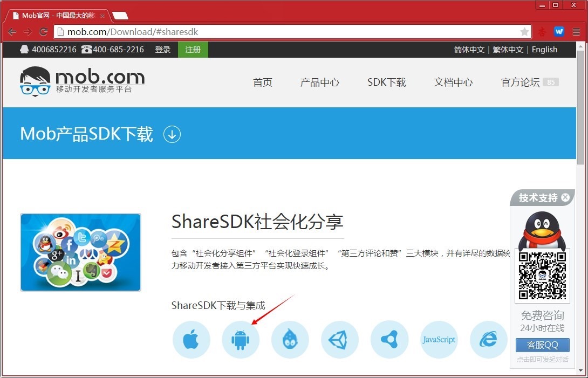
Task: Click the QQ penguin mascot image
Action: coord(542,231)
